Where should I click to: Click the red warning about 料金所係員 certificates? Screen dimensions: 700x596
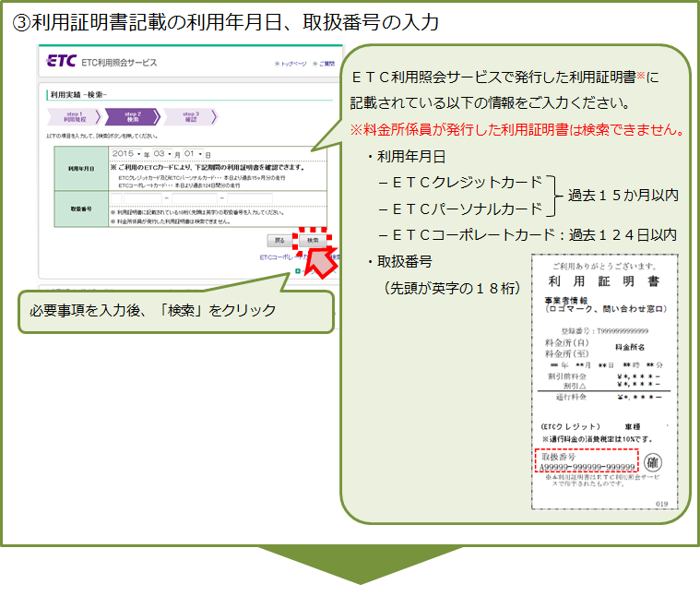tap(516, 129)
